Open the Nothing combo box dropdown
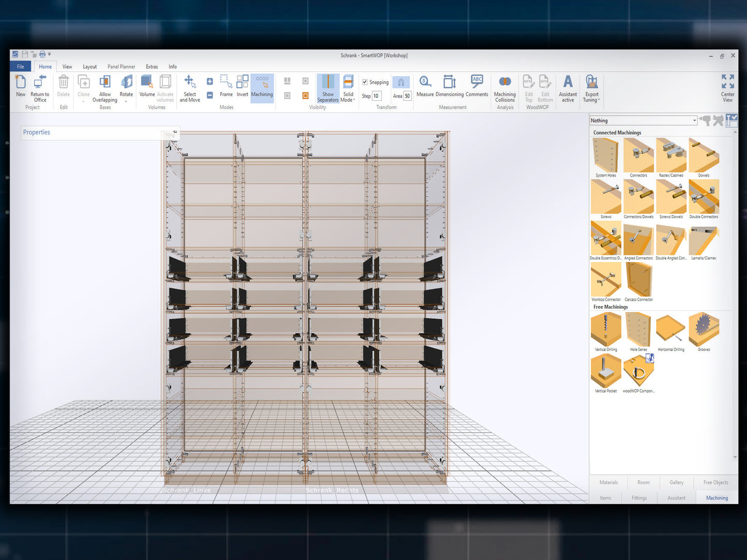The height and width of the screenshot is (560, 747). point(694,120)
